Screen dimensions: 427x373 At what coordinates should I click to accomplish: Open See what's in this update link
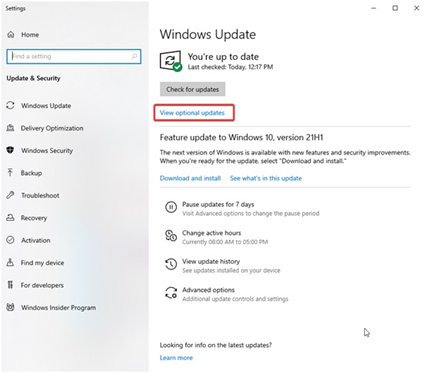[266, 178]
